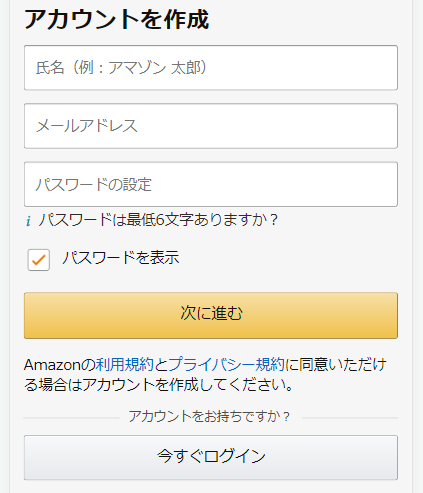The width and height of the screenshot is (423, 493).
Task: Click the と text between the two links
Action: click(x=161, y=365)
